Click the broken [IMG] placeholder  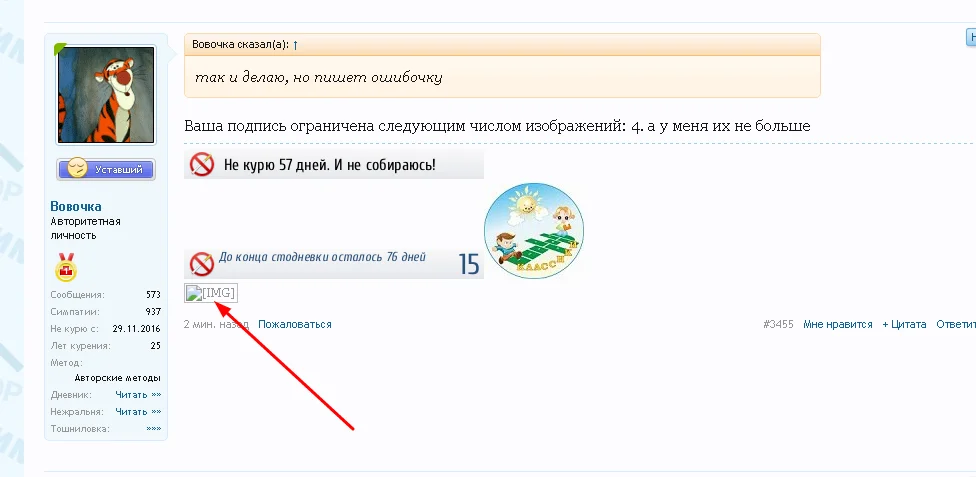[x=211, y=293]
